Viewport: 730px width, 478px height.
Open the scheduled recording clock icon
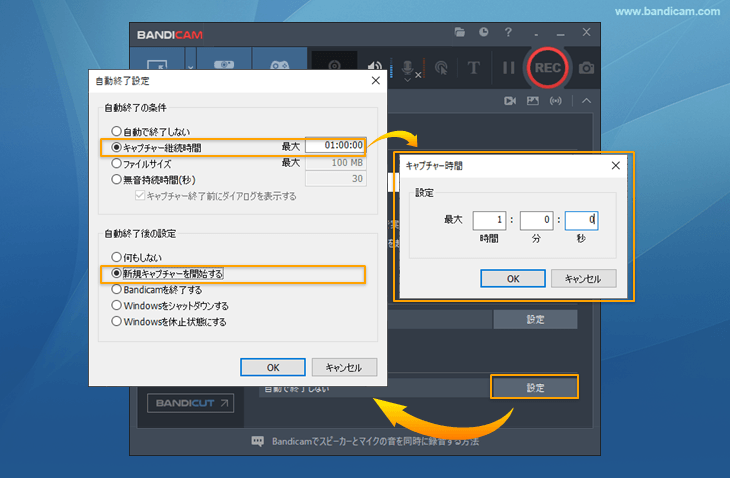[484, 32]
